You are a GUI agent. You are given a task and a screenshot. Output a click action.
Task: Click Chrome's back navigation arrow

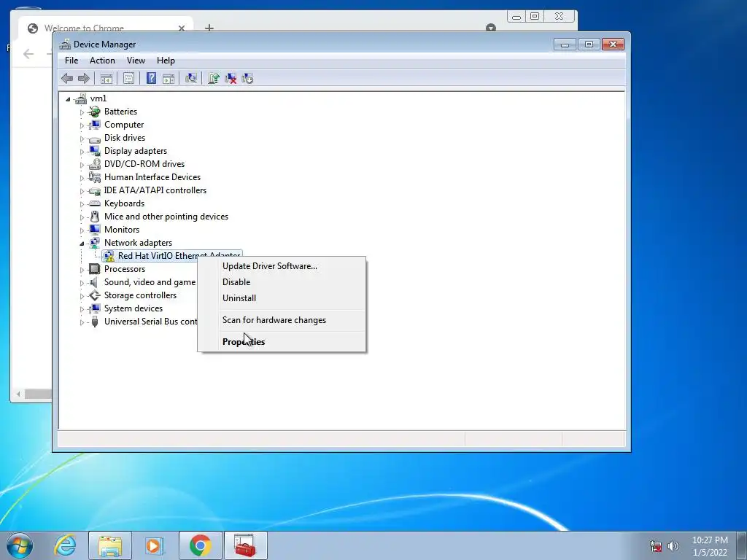[x=28, y=54]
